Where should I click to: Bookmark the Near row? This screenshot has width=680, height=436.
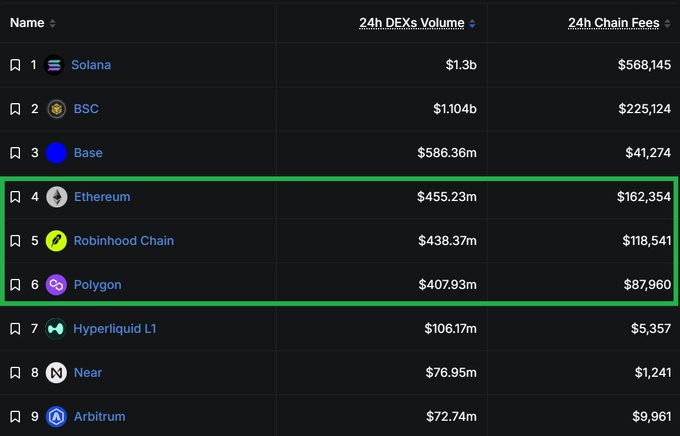coord(15,373)
